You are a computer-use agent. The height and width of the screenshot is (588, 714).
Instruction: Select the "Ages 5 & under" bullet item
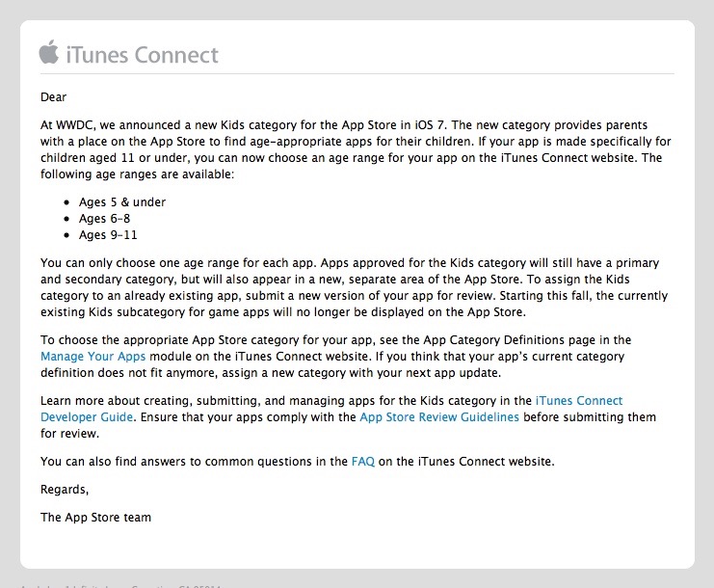[122, 201]
